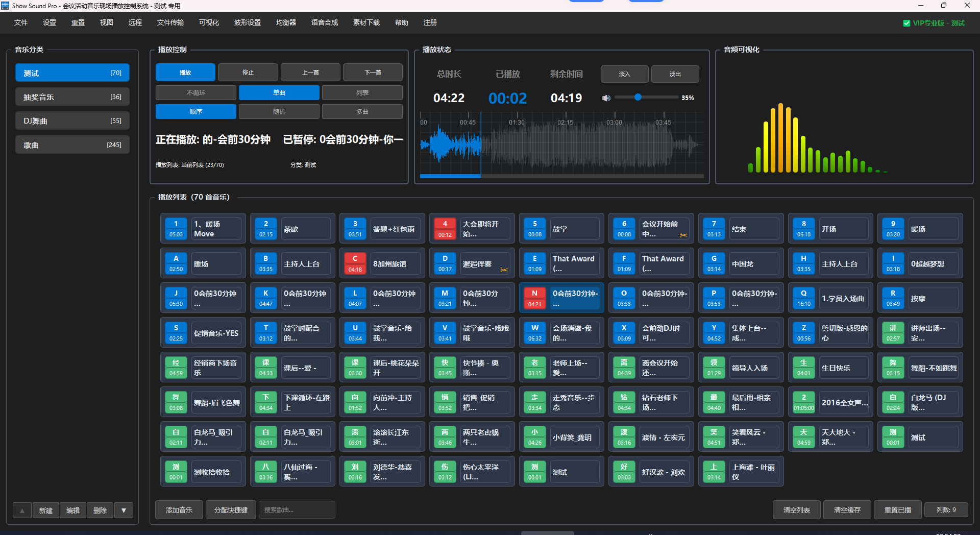Open the 均衡器 menu
The image size is (980, 535).
click(x=286, y=23)
